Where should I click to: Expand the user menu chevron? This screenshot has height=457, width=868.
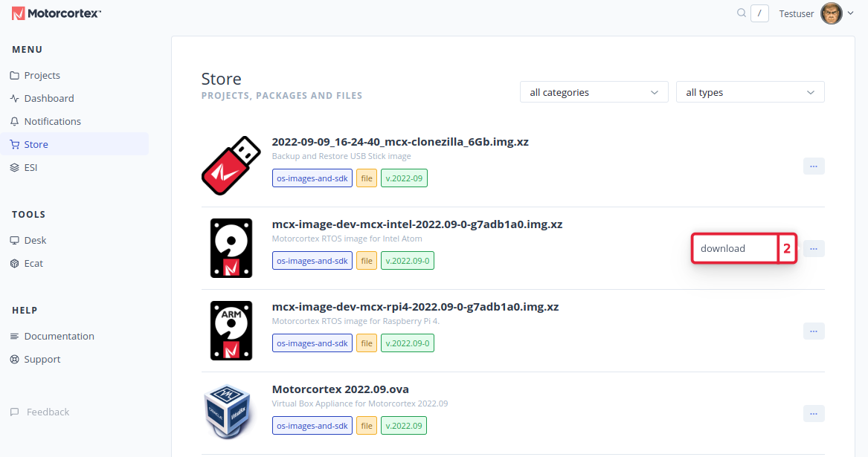tap(850, 13)
